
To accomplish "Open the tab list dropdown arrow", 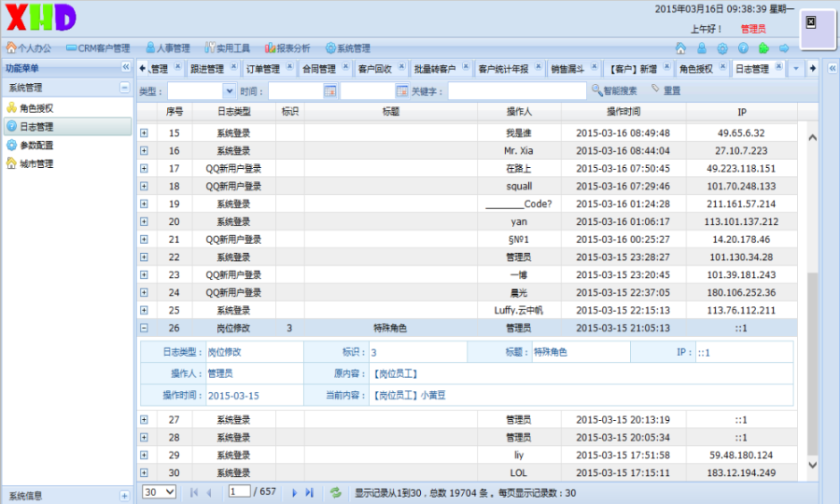I will (x=796, y=68).
